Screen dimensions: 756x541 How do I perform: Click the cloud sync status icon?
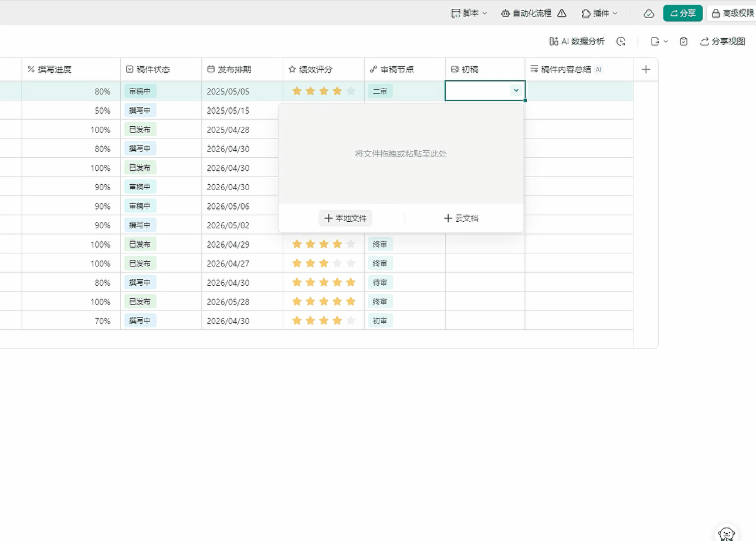coord(648,12)
